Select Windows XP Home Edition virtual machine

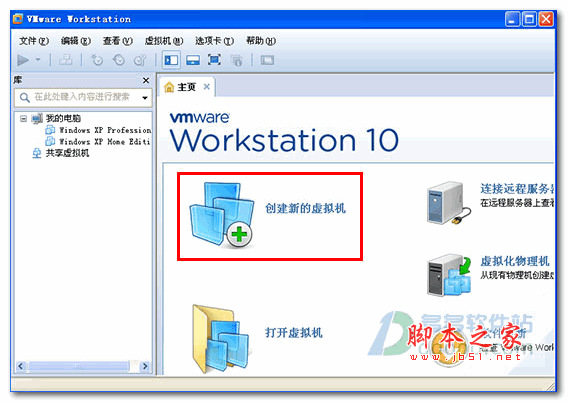pyautogui.click(x=104, y=142)
